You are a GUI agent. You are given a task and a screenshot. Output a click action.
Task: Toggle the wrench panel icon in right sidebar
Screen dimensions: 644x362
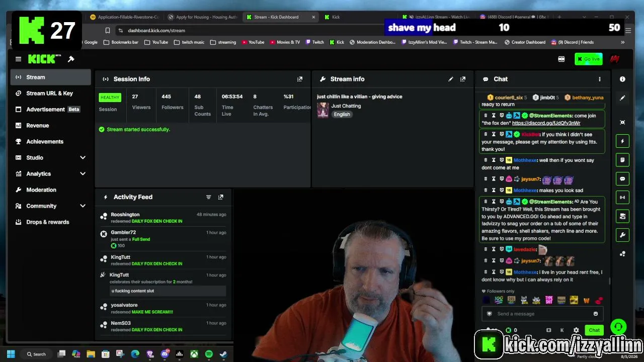622,235
